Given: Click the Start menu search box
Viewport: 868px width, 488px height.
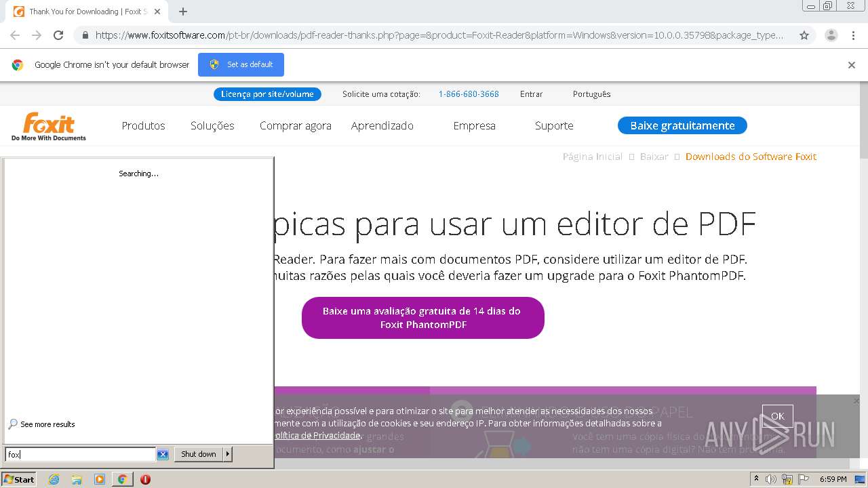Looking at the screenshot, I should pos(80,454).
